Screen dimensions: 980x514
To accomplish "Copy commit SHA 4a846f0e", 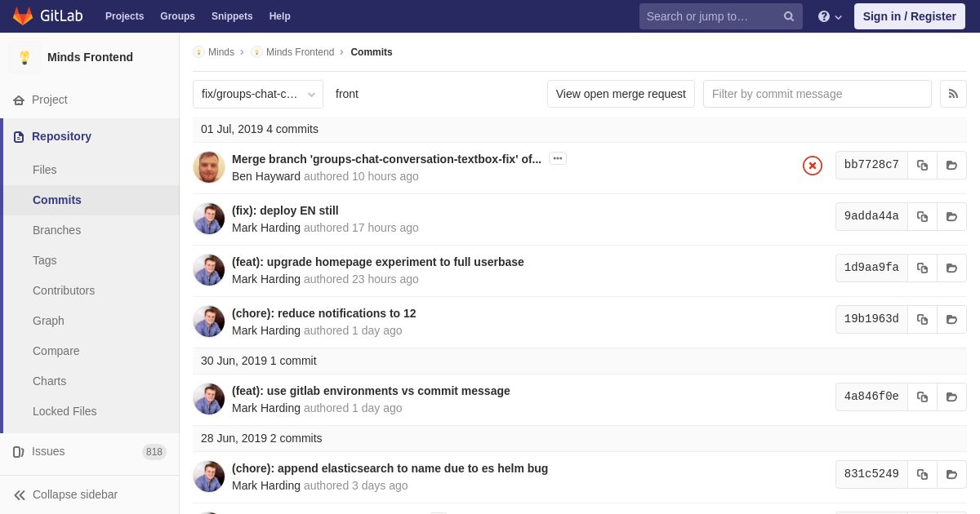I will point(922,397).
